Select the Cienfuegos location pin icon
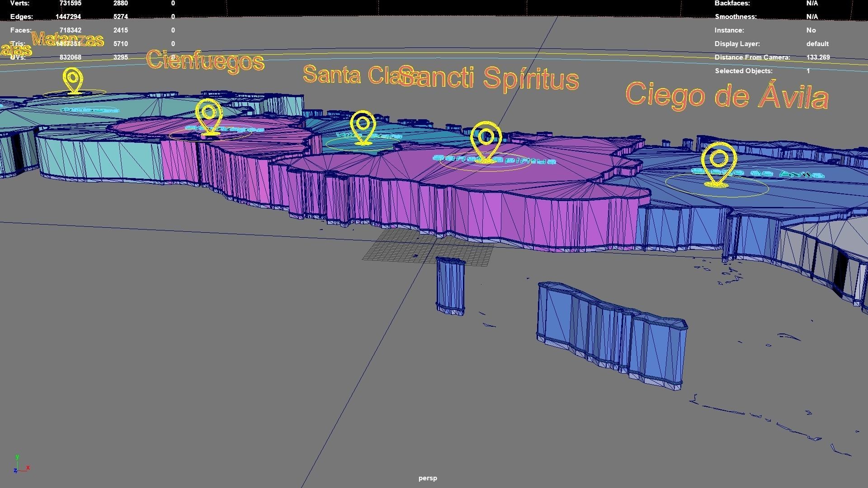The width and height of the screenshot is (868, 488). pos(209,115)
